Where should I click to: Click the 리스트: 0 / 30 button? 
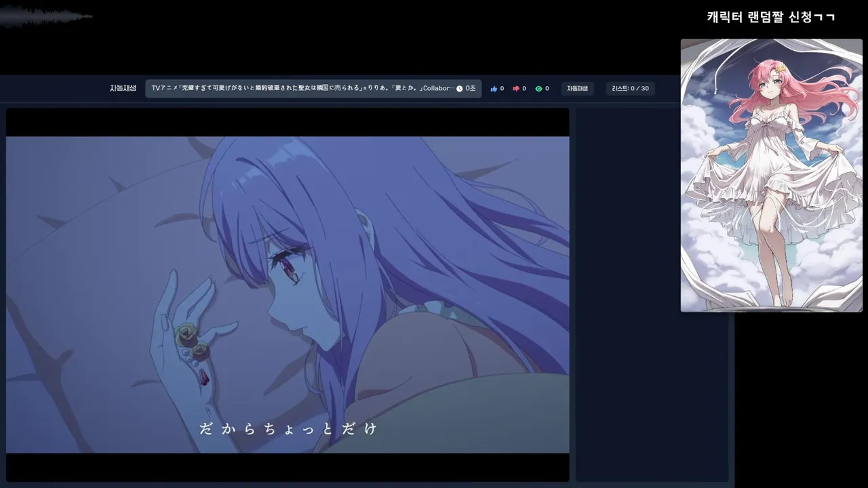pyautogui.click(x=630, y=89)
